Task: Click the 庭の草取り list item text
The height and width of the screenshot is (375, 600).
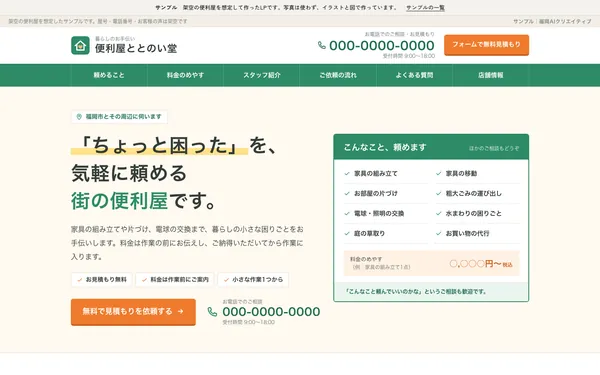Action: 369,233
